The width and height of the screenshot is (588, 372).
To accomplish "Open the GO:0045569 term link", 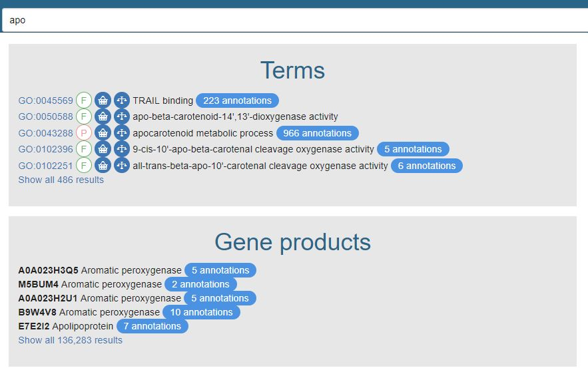I will (x=45, y=100).
